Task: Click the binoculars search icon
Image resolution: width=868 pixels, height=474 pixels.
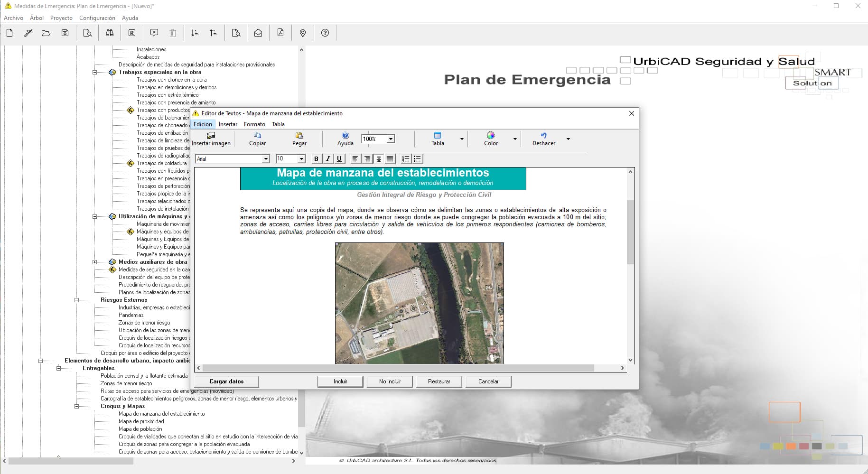Action: (110, 33)
